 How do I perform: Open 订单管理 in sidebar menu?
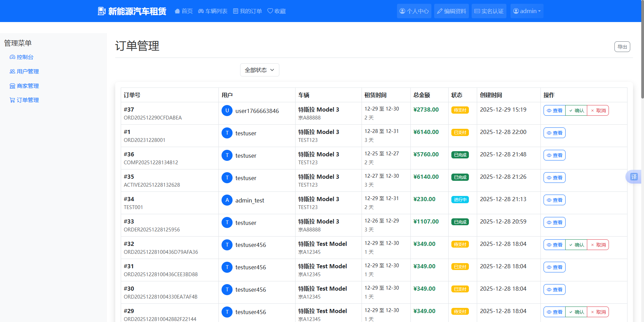click(24, 100)
